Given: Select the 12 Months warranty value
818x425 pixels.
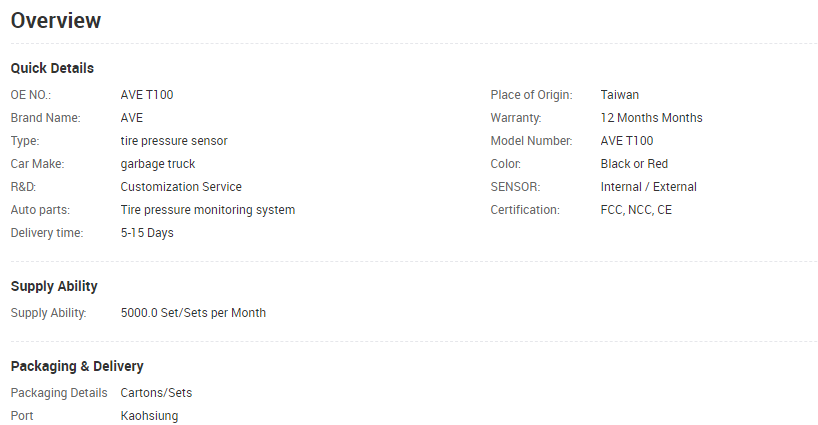Looking at the screenshot, I should click(x=651, y=118).
